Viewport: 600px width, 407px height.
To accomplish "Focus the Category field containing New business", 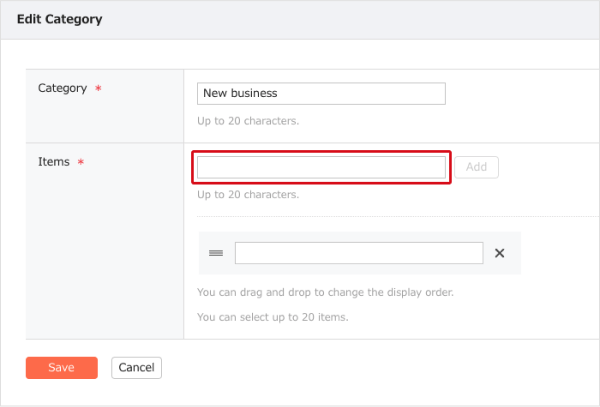I will point(321,93).
